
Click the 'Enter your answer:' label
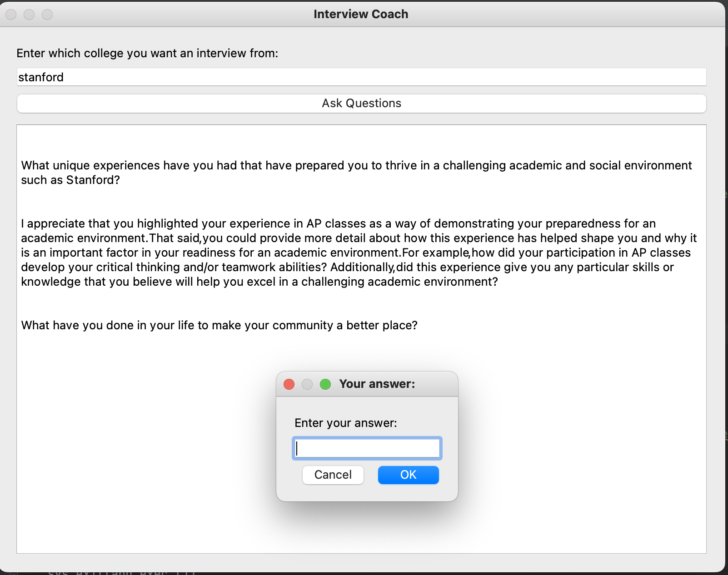[x=346, y=423]
